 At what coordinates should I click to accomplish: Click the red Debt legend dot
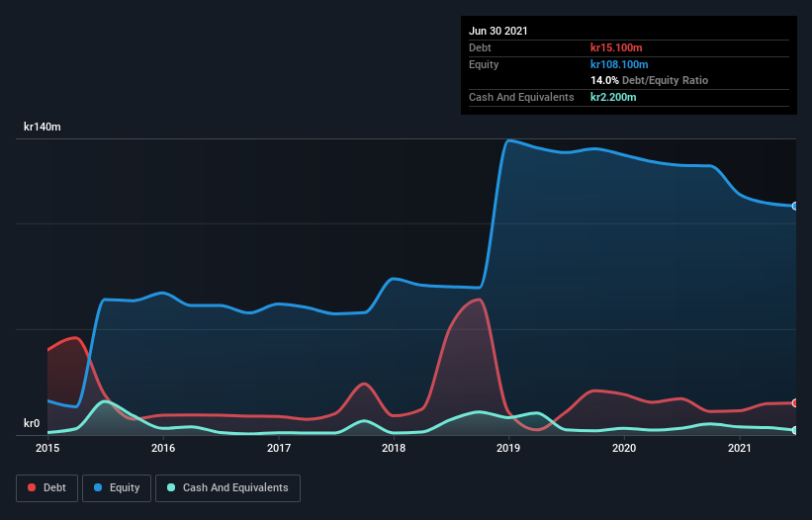[32, 487]
